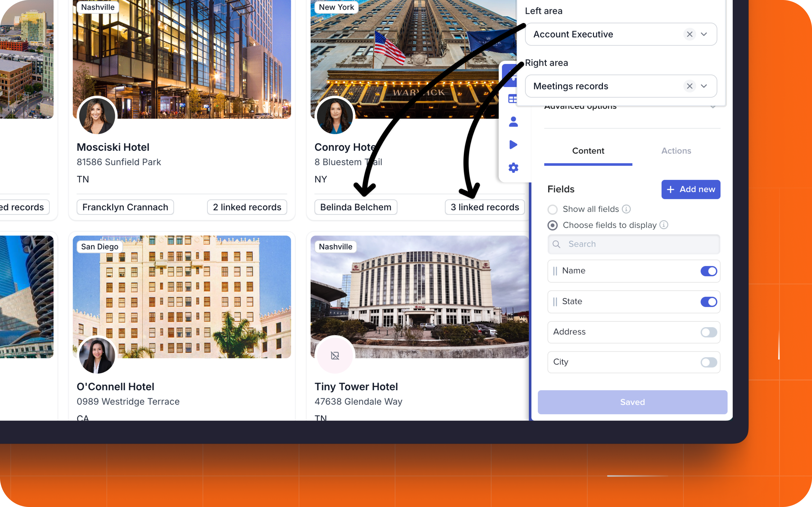812x507 pixels.
Task: Select the radio button Choose fields to display
Action: tap(552, 225)
